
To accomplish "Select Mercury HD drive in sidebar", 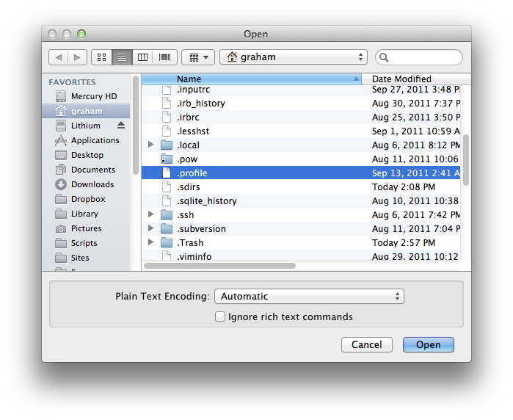I will click(93, 96).
